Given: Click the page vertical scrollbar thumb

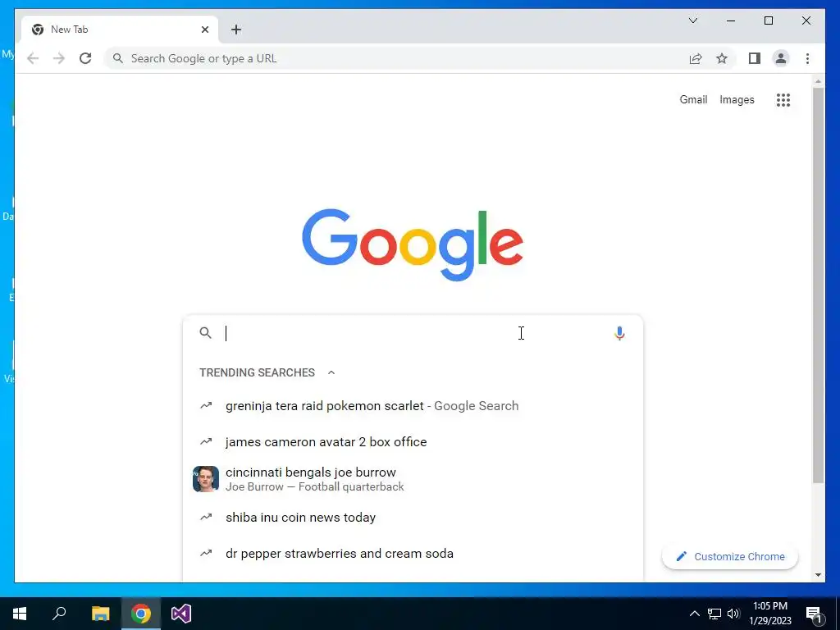Looking at the screenshot, I should (818, 285).
